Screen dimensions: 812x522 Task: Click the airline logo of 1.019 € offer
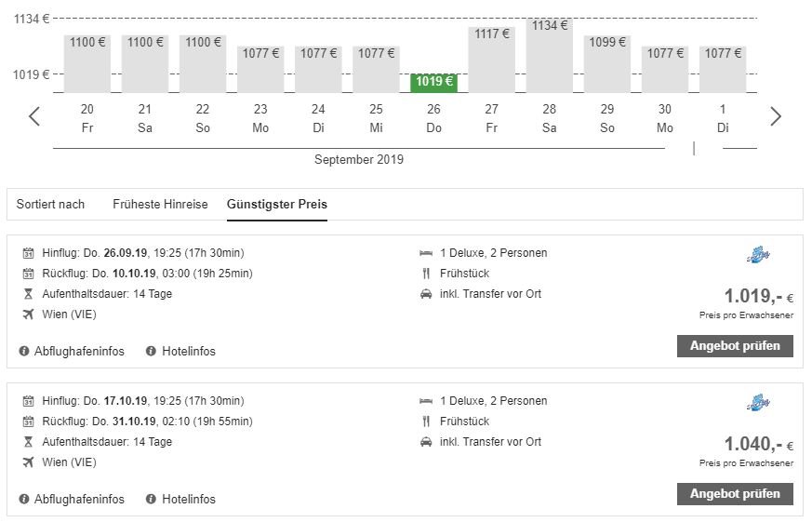759,255
